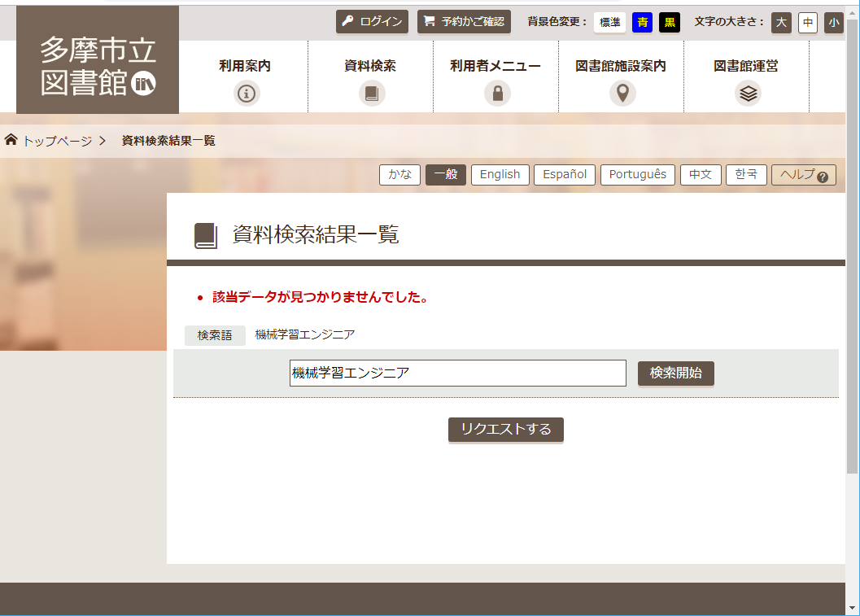Switch background color to 黒
This screenshot has width=860, height=616.
click(669, 24)
